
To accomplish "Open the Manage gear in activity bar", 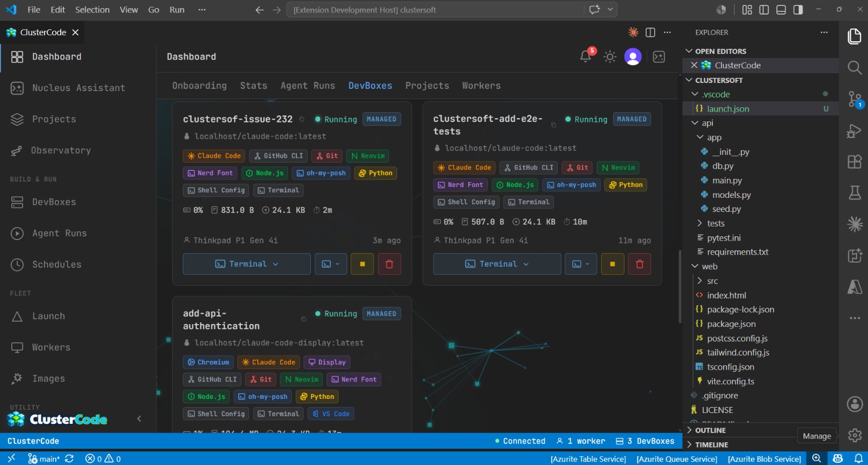I will point(854,435).
